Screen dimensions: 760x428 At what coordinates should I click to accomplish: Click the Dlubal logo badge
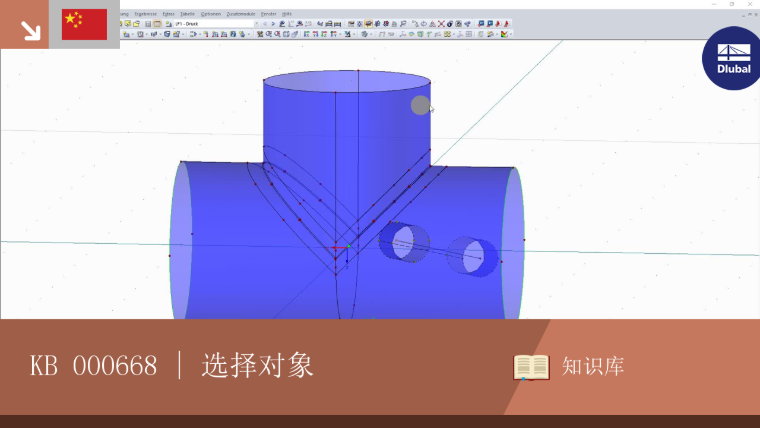(x=731, y=58)
